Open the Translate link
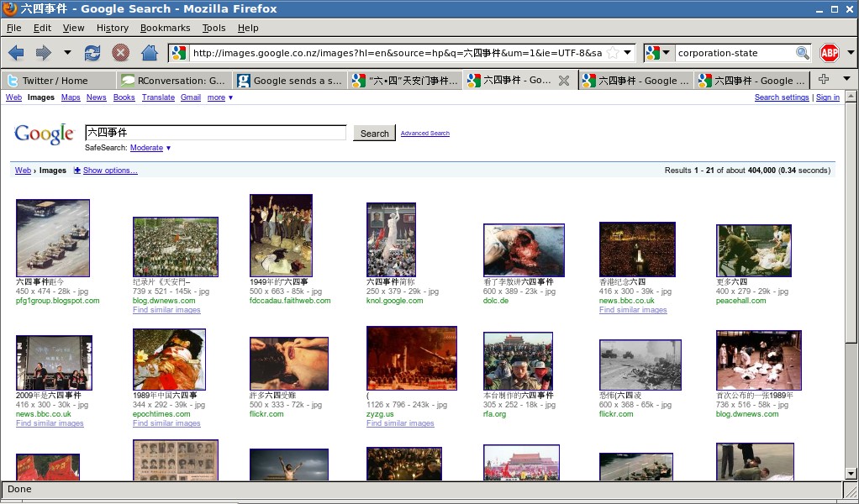Viewport: 859px width, 504px height. pos(158,97)
